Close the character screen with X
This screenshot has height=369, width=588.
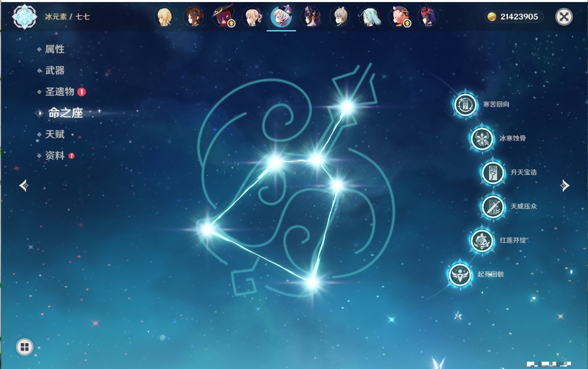click(564, 17)
